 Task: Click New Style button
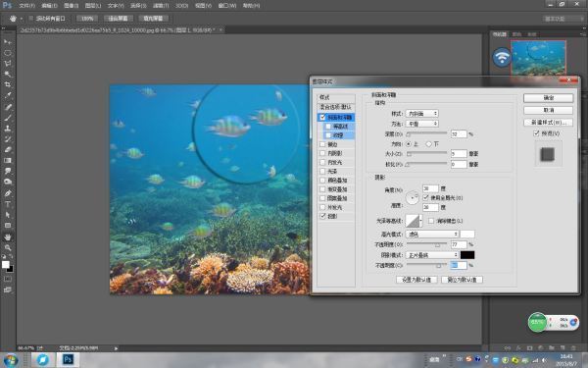tap(548, 123)
